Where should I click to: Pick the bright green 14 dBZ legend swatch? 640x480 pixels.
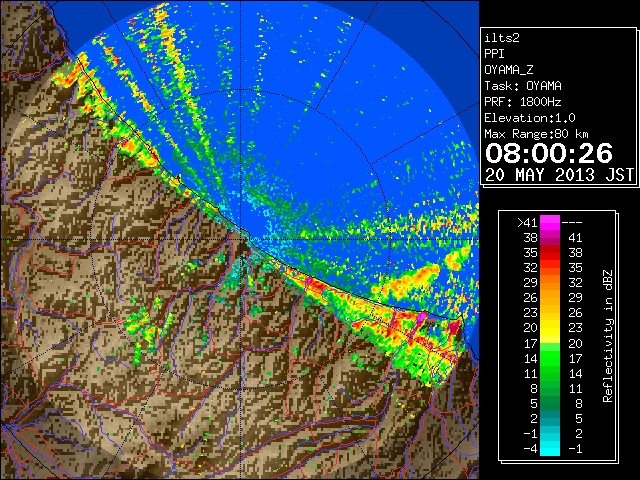point(550,358)
